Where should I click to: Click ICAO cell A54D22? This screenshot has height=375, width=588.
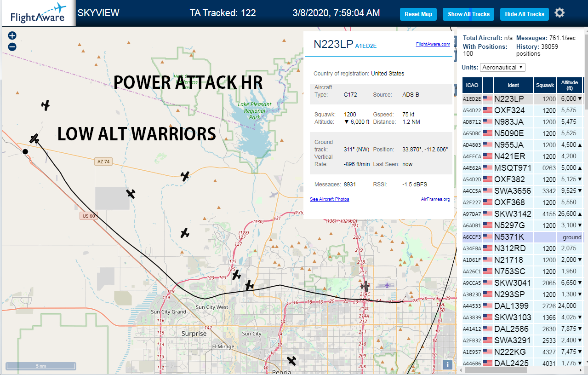472,110
